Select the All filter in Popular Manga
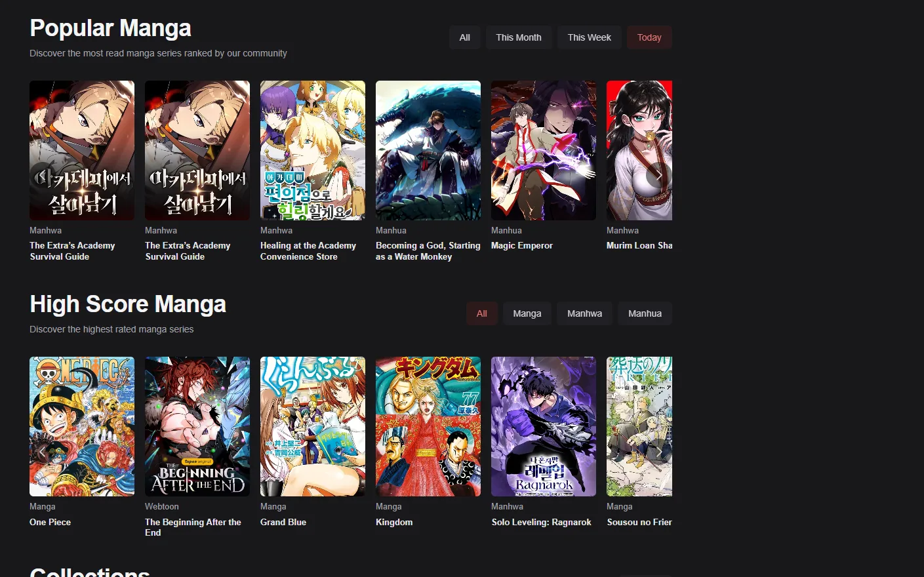Image resolution: width=924 pixels, height=577 pixels. tap(465, 37)
